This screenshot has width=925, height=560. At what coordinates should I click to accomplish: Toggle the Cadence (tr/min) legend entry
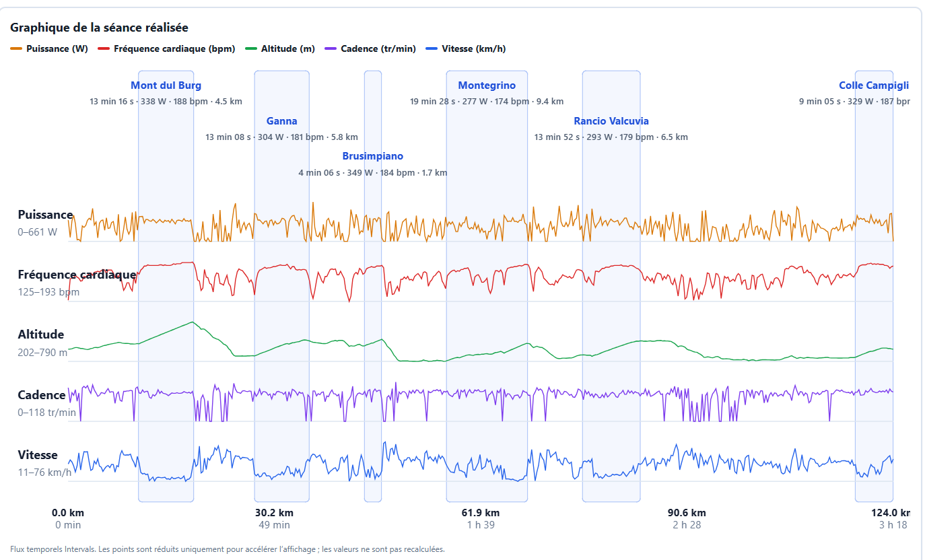coord(370,48)
